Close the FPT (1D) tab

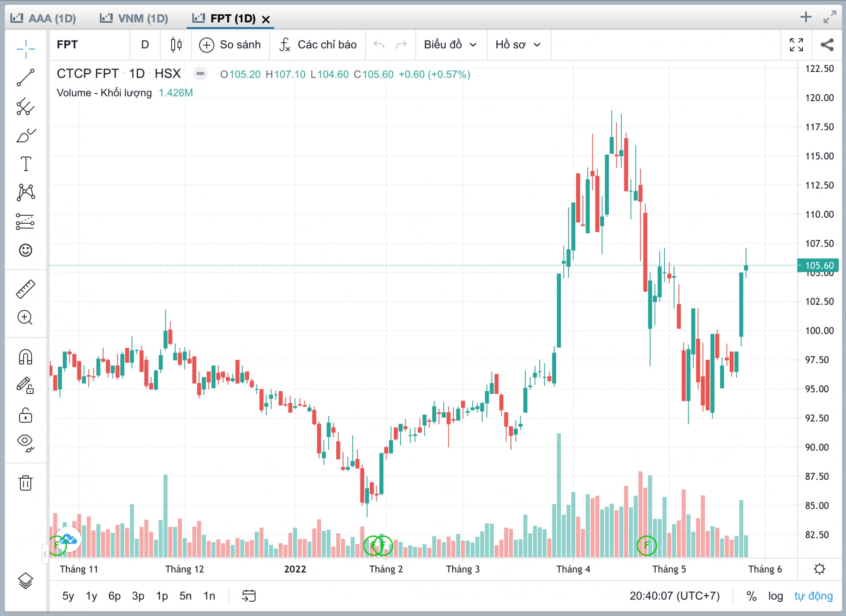266,19
